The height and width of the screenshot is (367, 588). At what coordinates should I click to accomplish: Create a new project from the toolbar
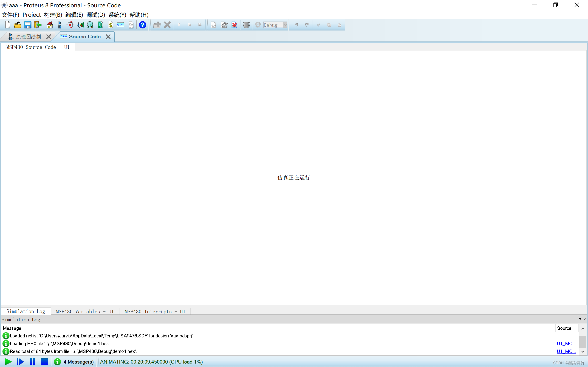(x=7, y=25)
